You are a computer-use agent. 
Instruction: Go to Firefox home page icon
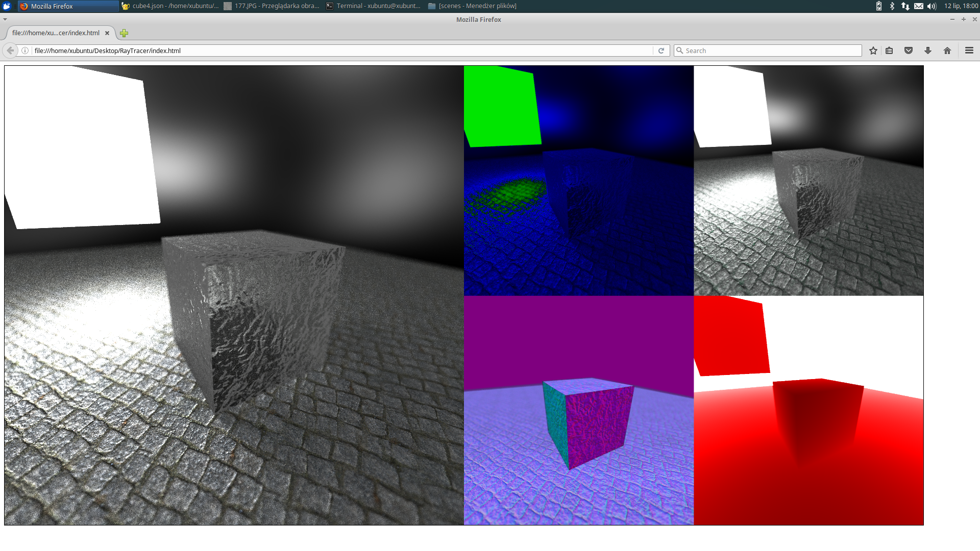click(947, 51)
